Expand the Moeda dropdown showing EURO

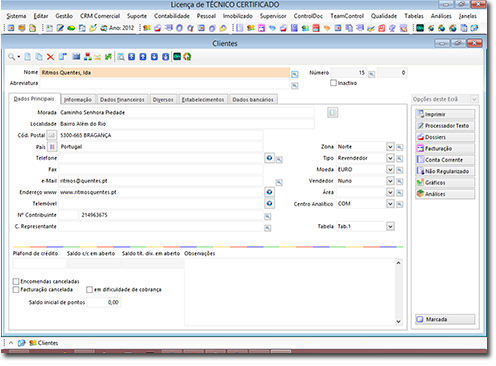click(x=390, y=169)
